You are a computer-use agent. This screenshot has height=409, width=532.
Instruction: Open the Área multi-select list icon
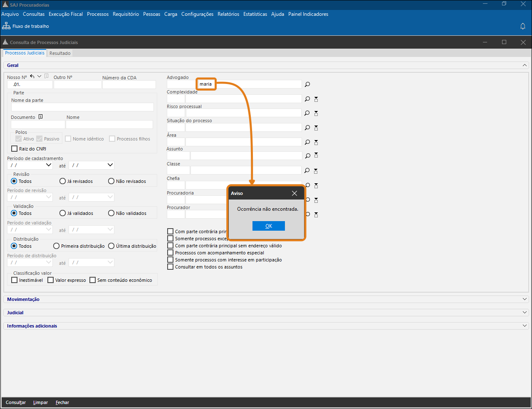pyautogui.click(x=316, y=142)
